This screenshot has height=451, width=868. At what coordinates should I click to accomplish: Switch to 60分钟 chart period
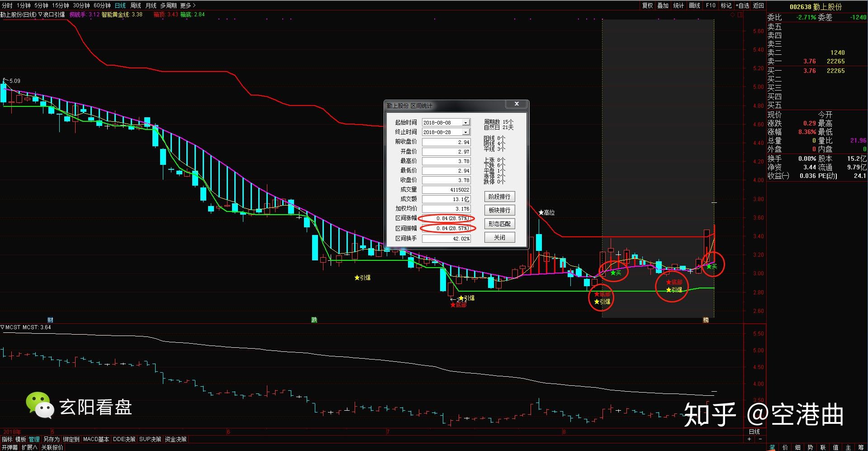click(102, 5)
